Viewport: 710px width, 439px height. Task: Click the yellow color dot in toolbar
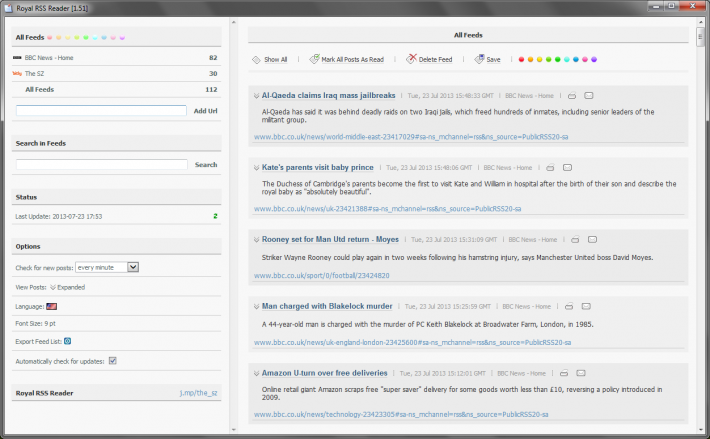click(539, 59)
